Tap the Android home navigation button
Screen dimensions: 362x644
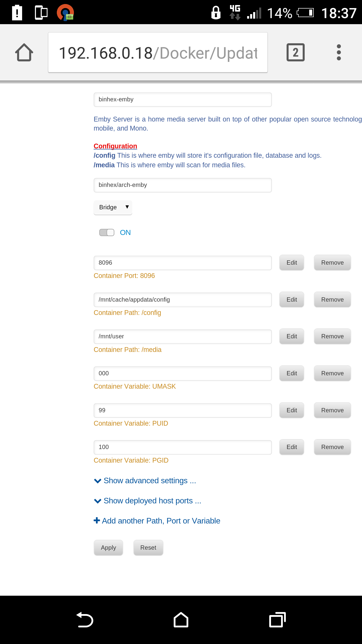coord(181,620)
